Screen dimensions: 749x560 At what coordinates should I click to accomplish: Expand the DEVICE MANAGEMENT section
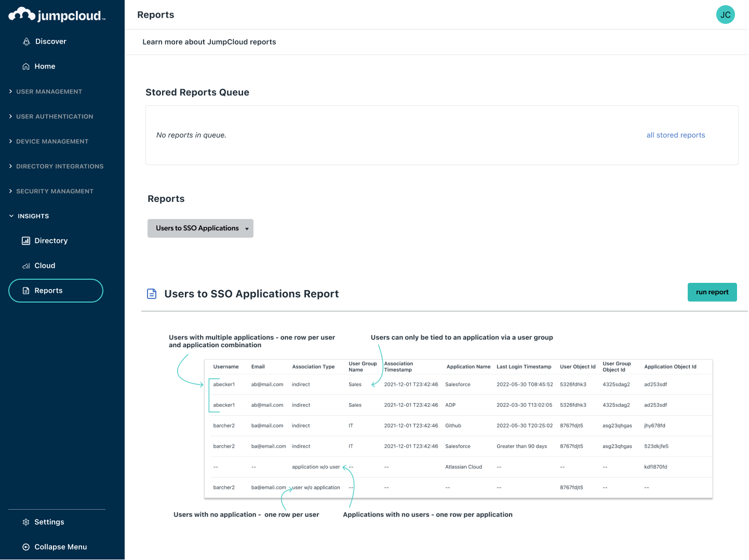pyautogui.click(x=52, y=141)
